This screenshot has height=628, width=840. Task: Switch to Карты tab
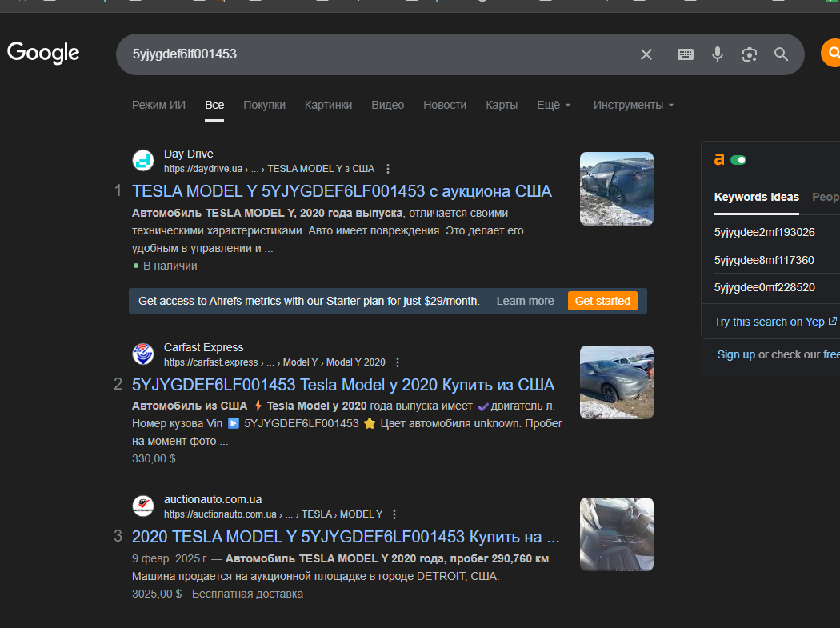click(502, 105)
